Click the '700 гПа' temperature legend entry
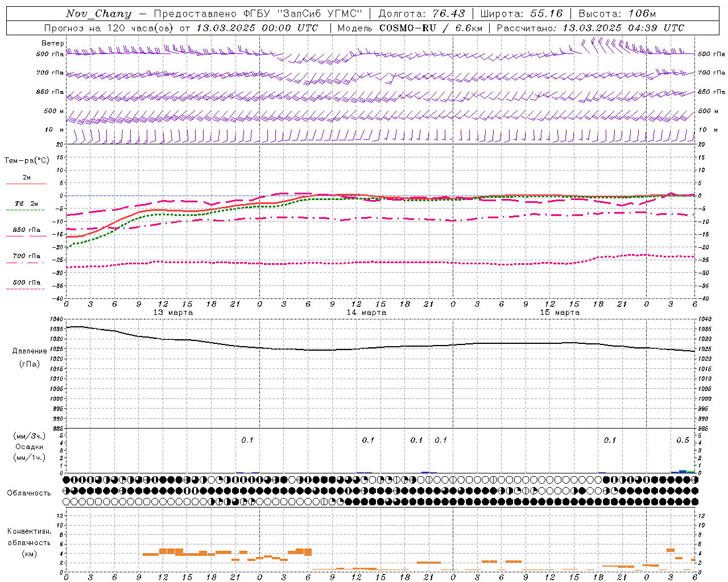The height and width of the screenshot is (582, 728). [x=27, y=256]
